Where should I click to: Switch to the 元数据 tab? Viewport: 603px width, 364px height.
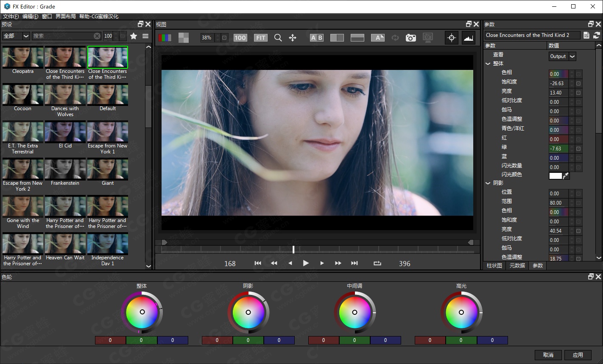517,266
